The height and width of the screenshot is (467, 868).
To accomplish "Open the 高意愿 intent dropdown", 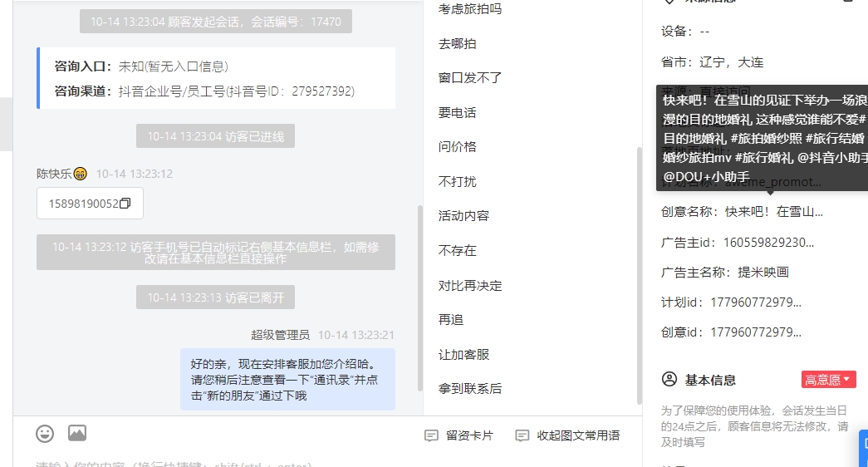I will [x=828, y=380].
